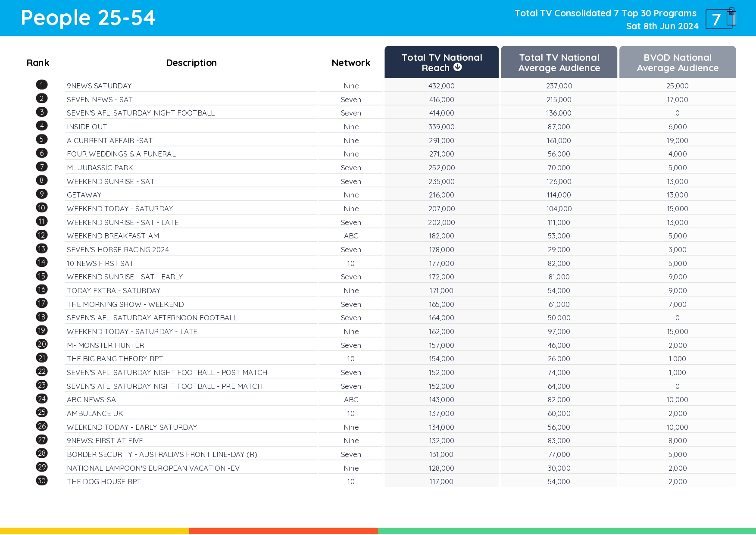Click the mobile device icon next to page number
Viewport: 756px width, 535px height.
[x=731, y=17]
